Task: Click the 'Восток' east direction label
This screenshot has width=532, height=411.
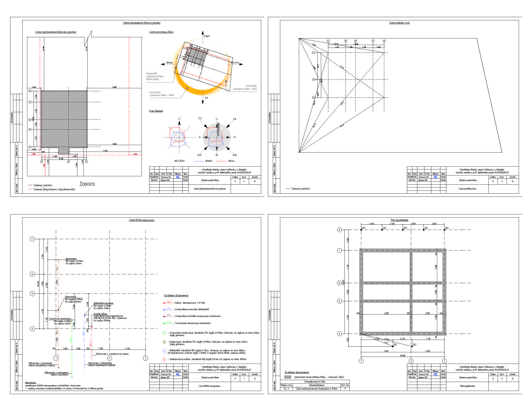Action: pyautogui.click(x=235, y=63)
